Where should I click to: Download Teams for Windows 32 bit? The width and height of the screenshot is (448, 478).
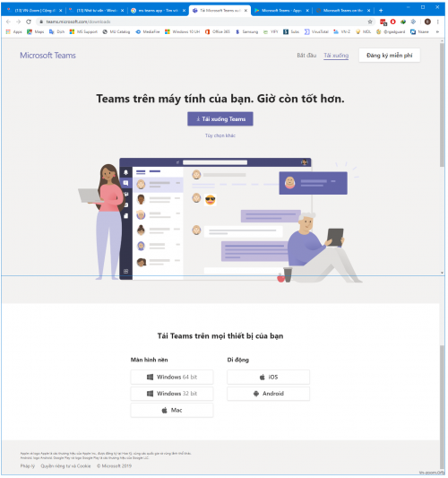click(x=172, y=394)
